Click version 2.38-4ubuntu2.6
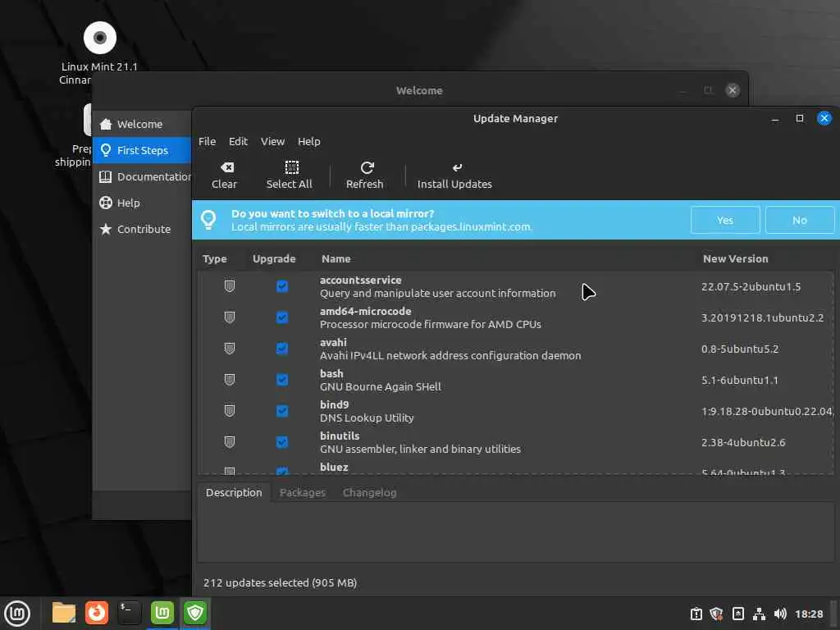The height and width of the screenshot is (630, 840). (x=743, y=442)
